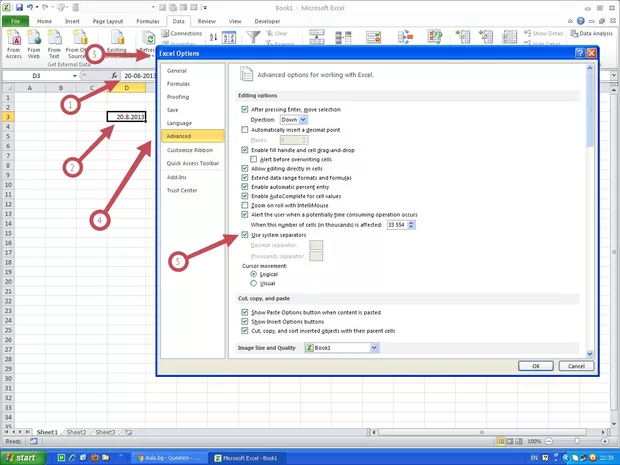Click the Undo icon in Quick Access Toolbar
The height and width of the screenshot is (465, 620).
point(30,7)
